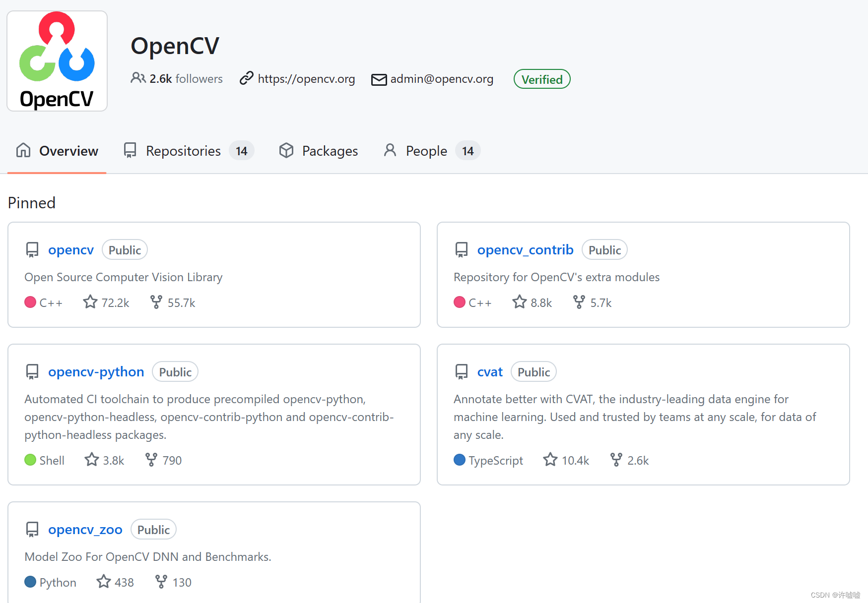This screenshot has height=603, width=868.
Task: Switch to the Packages tab
Action: (x=330, y=150)
